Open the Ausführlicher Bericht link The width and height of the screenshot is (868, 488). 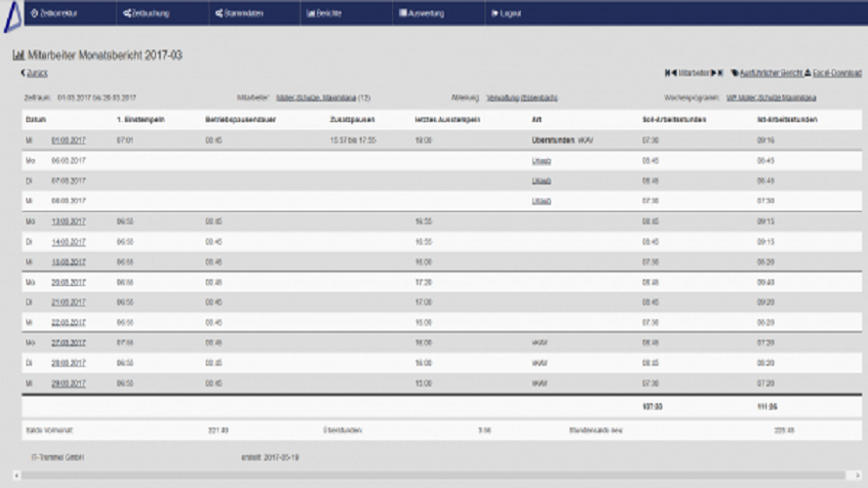(x=771, y=73)
